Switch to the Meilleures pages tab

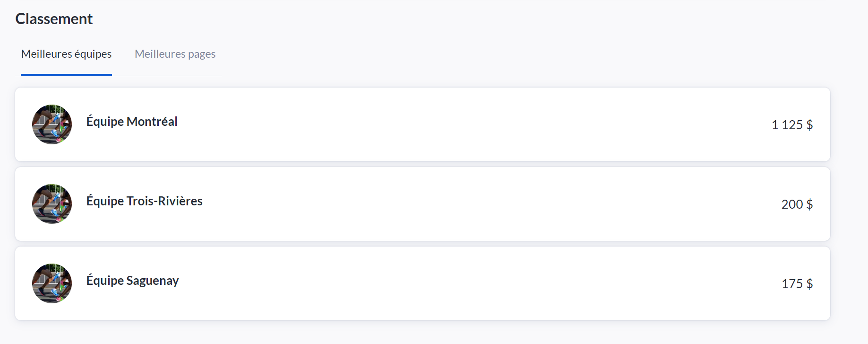(x=175, y=54)
